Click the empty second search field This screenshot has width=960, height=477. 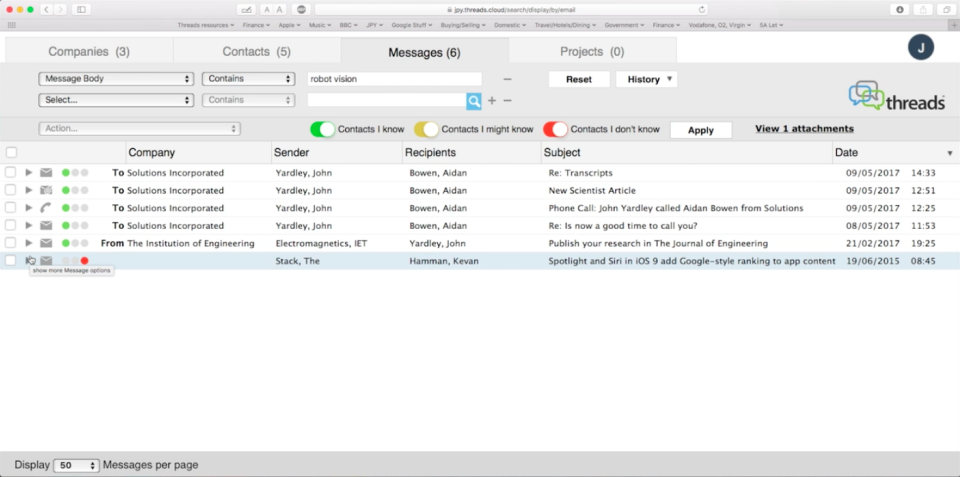click(x=387, y=100)
